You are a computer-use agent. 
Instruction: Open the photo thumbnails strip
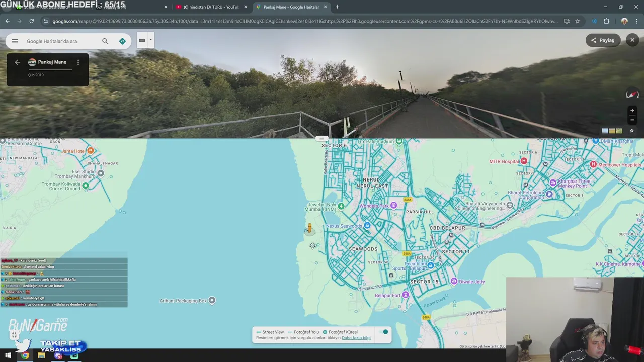(612, 131)
